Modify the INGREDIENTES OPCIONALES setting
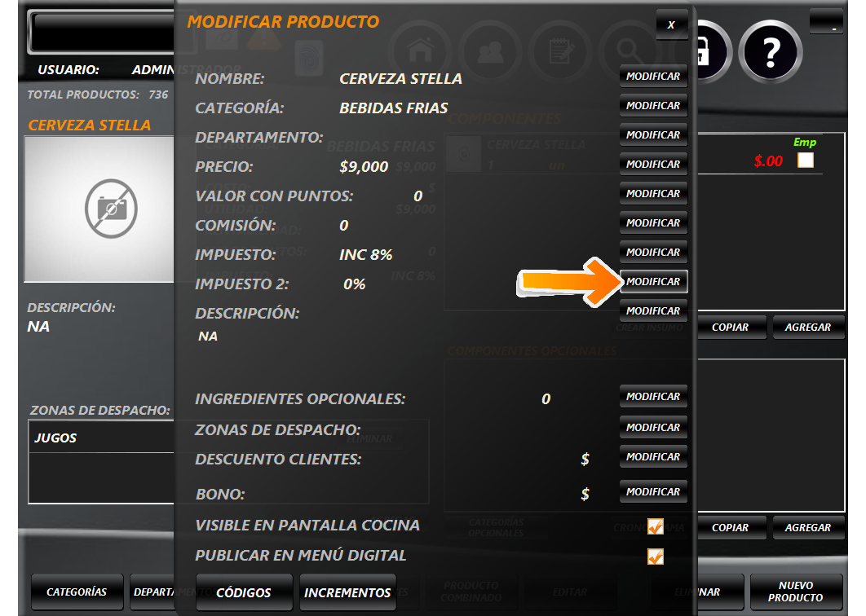The width and height of the screenshot is (866, 616). tap(653, 397)
